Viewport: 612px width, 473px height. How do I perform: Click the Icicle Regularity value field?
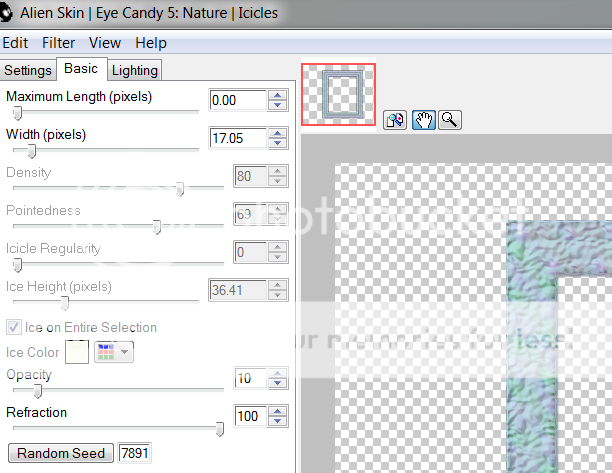[x=251, y=252]
